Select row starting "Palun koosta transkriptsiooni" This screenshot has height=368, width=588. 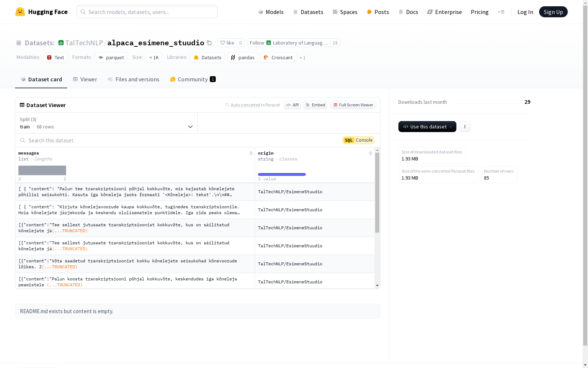coord(195,281)
